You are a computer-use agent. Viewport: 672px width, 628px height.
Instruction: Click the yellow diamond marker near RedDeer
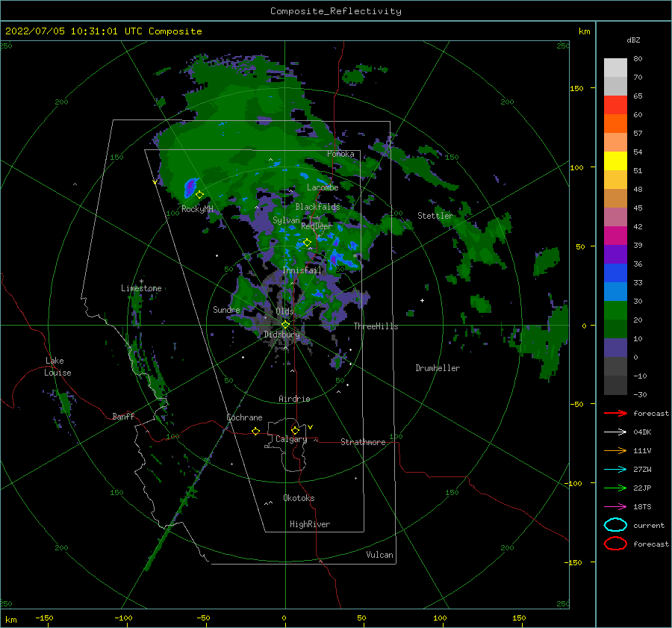pyautogui.click(x=308, y=243)
